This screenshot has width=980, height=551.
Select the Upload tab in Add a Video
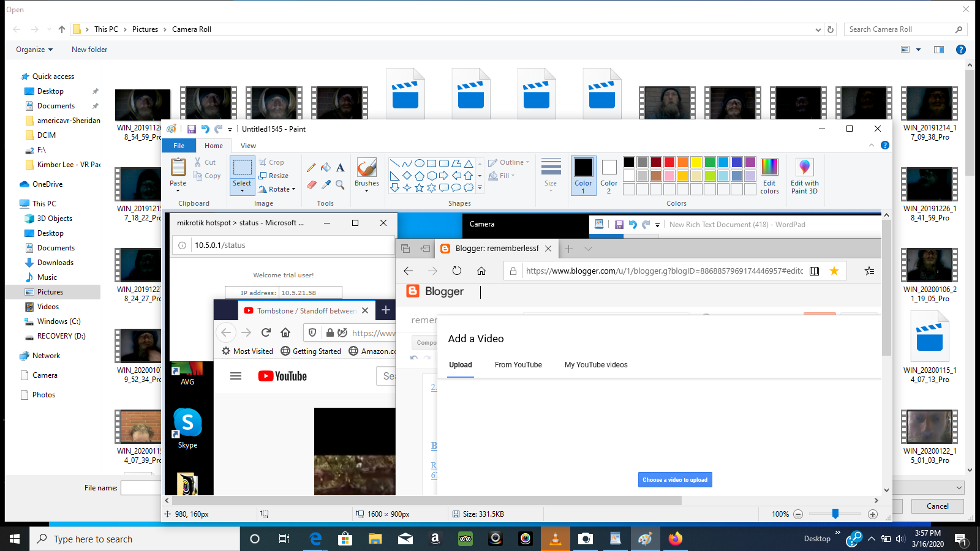click(x=461, y=365)
